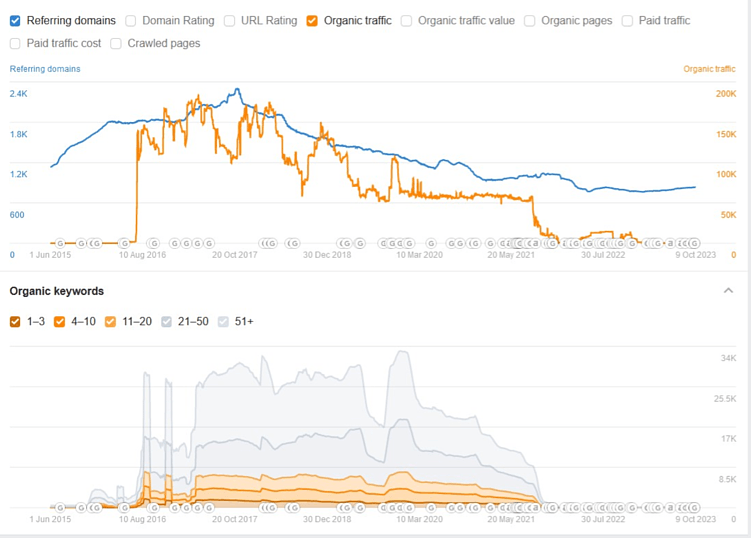751x538 pixels.
Task: Click the G marker just before the traffic spike
Action: [124, 243]
